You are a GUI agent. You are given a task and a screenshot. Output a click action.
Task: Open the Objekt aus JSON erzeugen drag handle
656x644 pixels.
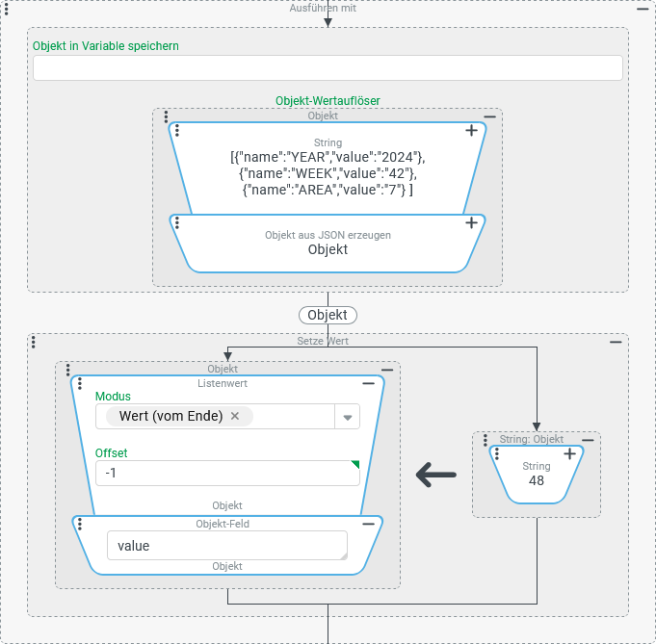point(177,223)
